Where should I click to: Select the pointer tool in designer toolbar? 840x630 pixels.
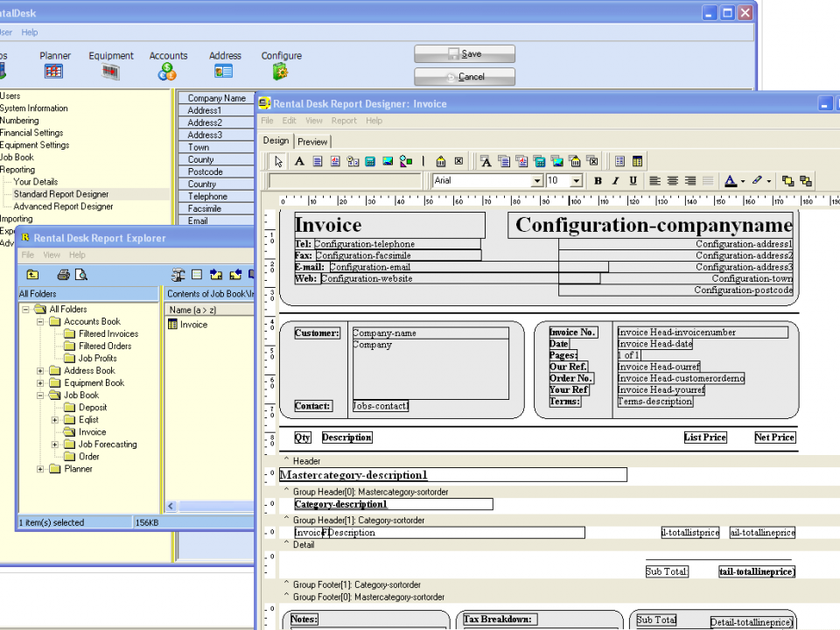coord(278,161)
